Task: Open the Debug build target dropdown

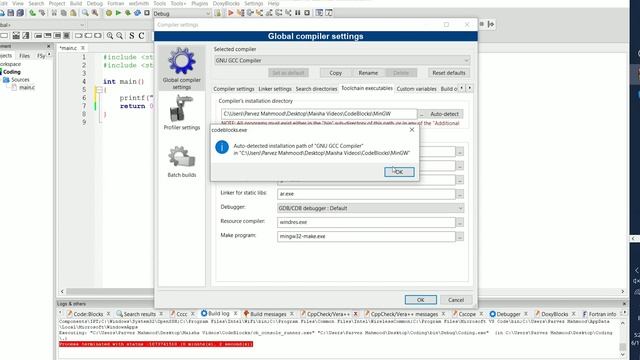Action: 182,13
